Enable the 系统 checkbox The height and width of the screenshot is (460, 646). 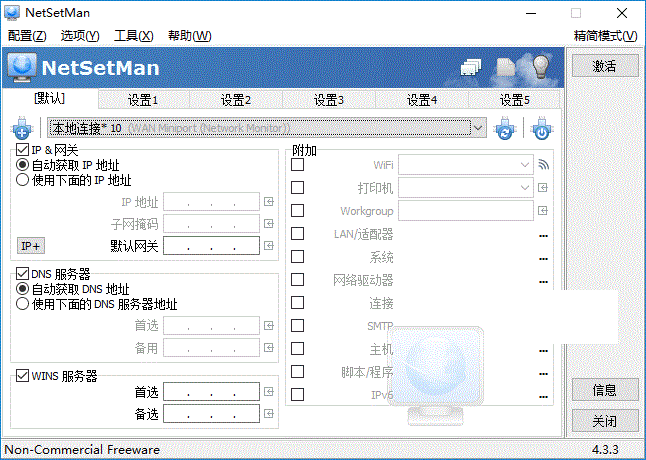(x=297, y=257)
